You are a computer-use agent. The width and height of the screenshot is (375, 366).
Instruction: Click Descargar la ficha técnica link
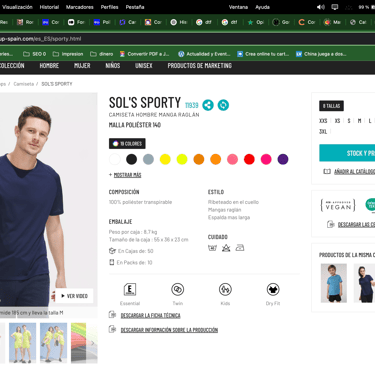pyautogui.click(x=151, y=315)
